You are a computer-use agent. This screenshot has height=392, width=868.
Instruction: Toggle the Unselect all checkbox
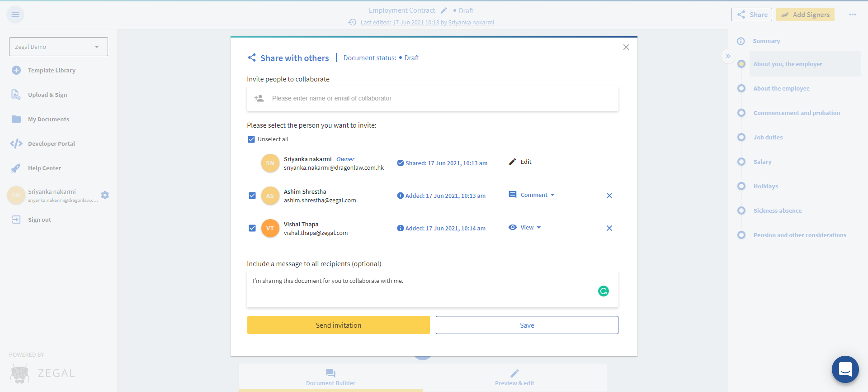(x=251, y=139)
